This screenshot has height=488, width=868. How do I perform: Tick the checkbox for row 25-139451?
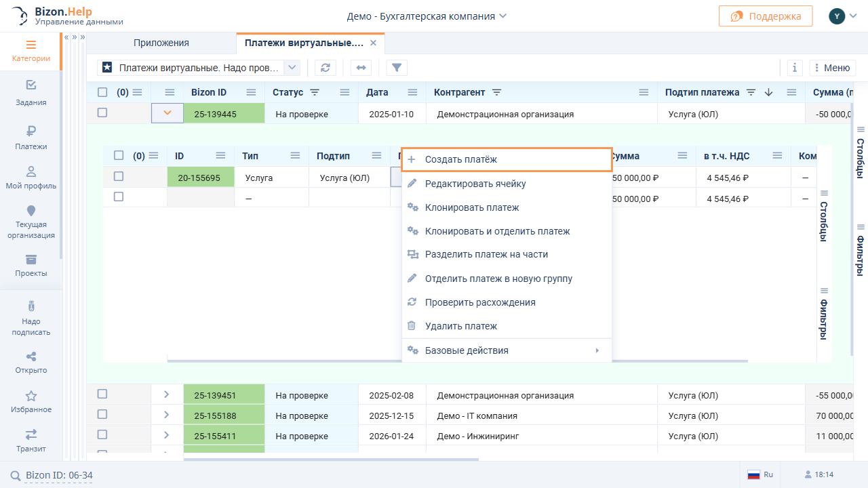[102, 394]
